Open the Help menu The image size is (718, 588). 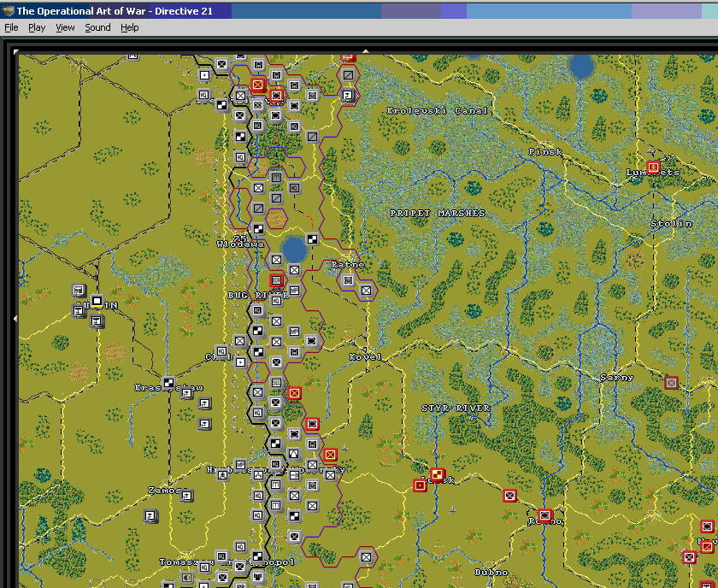pos(130,27)
